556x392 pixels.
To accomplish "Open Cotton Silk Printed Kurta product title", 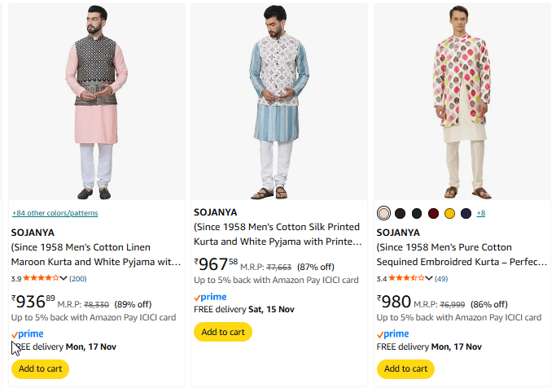I will pyautogui.click(x=277, y=234).
